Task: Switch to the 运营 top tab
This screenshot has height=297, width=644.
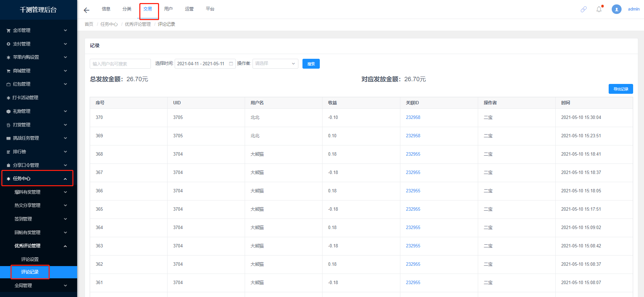Action: (189, 9)
